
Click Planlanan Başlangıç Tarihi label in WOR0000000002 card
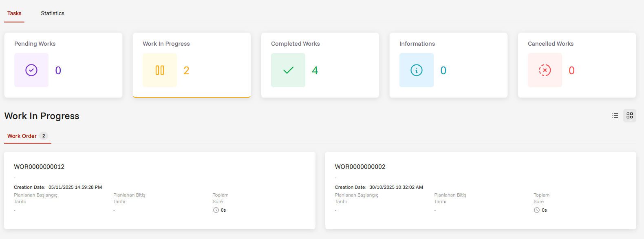[x=357, y=198]
